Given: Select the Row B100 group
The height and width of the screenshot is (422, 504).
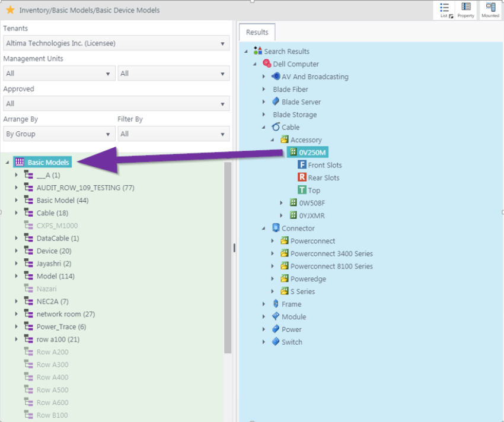Looking at the screenshot, I should tap(52, 415).
